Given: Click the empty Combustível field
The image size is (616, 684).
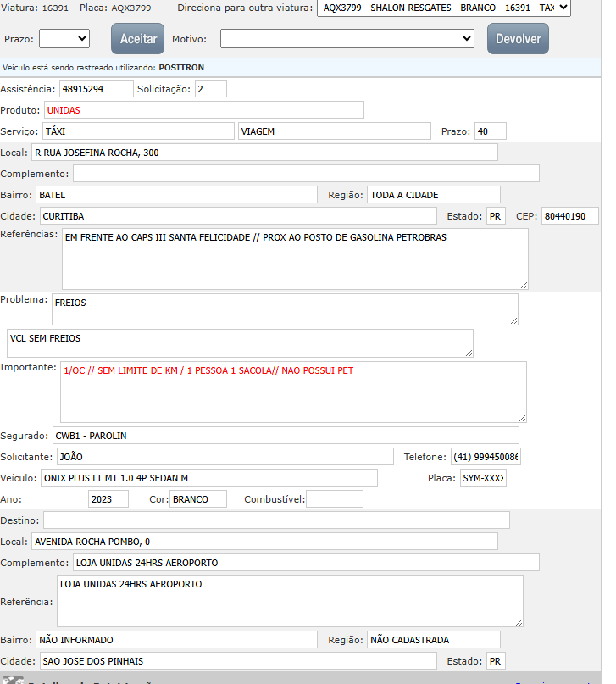Looking at the screenshot, I should click(335, 498).
